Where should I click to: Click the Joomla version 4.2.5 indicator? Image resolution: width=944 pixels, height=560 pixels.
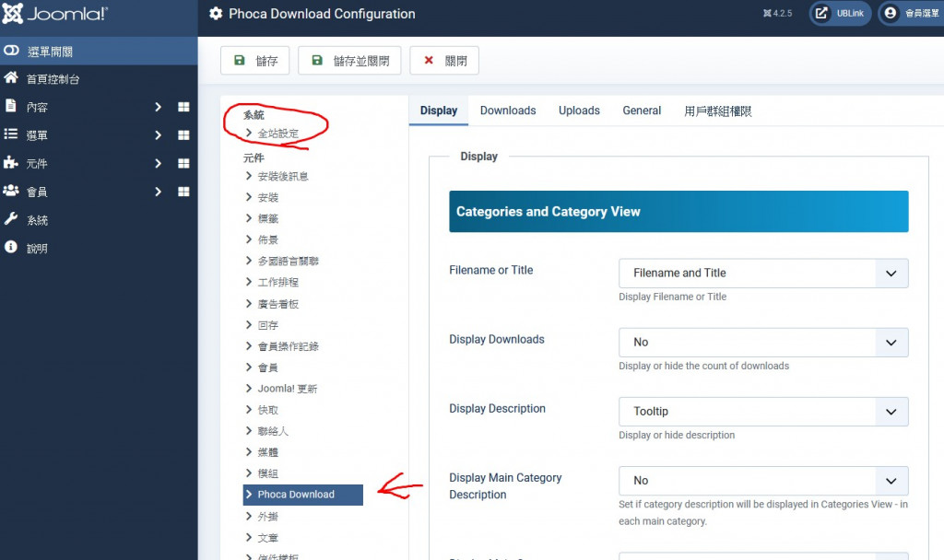[777, 13]
